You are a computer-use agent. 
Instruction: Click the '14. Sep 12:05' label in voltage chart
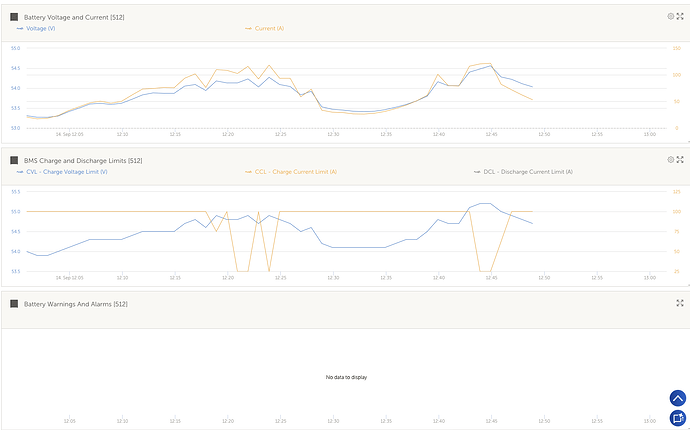pyautogui.click(x=70, y=134)
